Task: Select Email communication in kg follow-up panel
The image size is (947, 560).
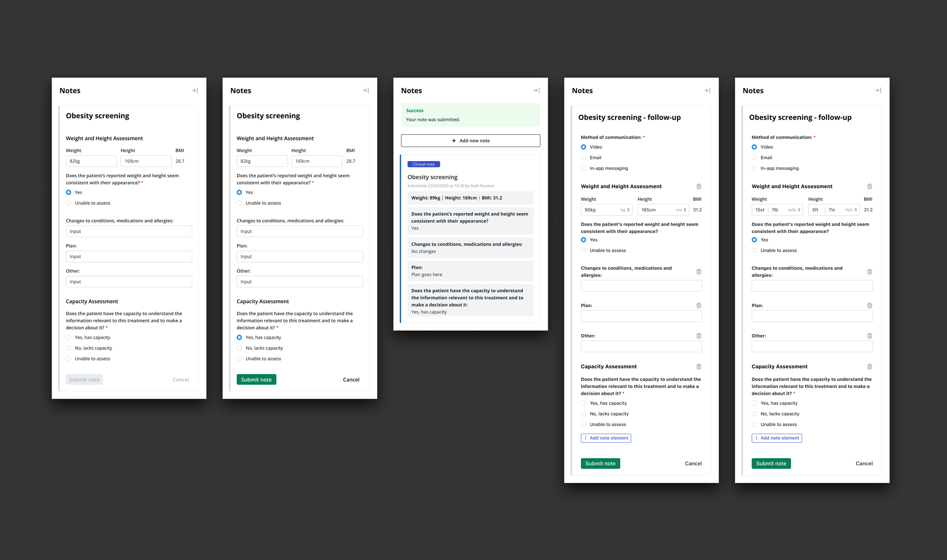Action: click(x=584, y=158)
